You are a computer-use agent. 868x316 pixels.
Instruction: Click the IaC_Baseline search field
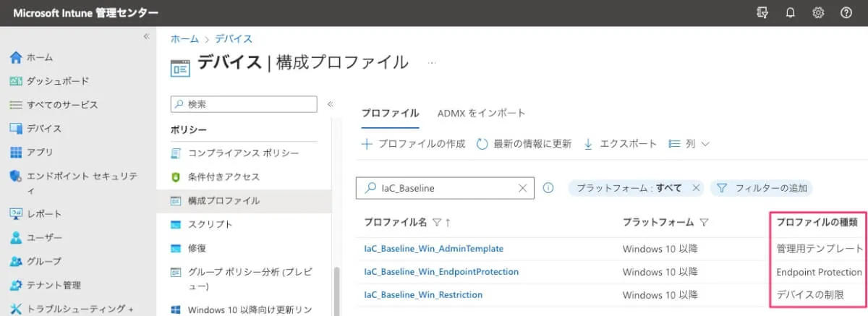(x=444, y=188)
